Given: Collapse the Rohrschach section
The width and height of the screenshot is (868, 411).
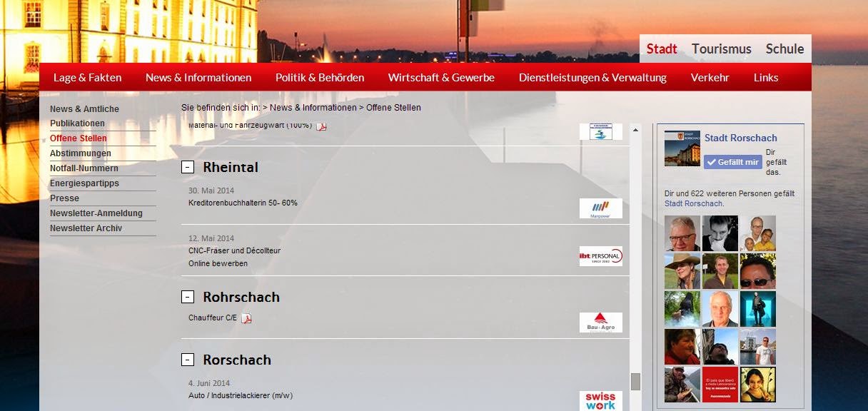Looking at the screenshot, I should coord(188,297).
